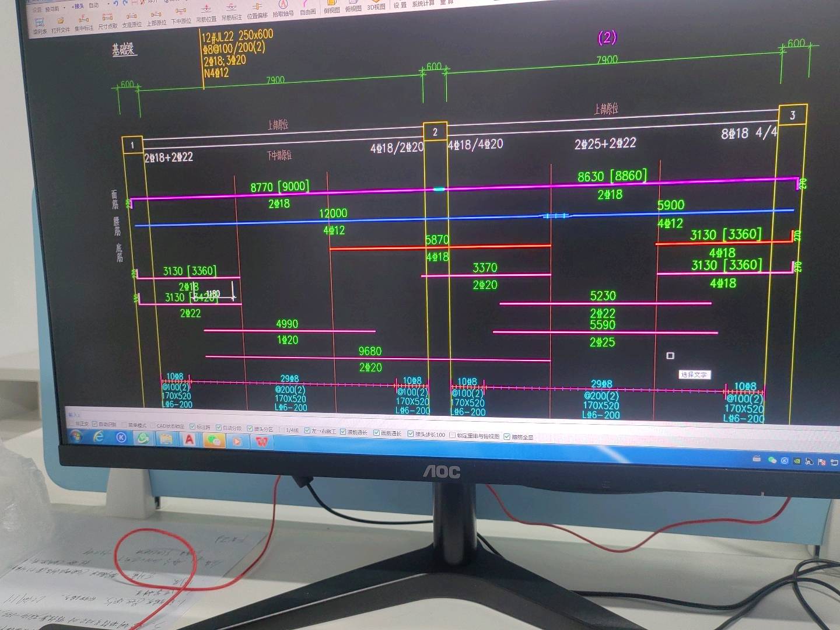
Task: Toggle the 标正交 checkbox
Action: (x=71, y=423)
